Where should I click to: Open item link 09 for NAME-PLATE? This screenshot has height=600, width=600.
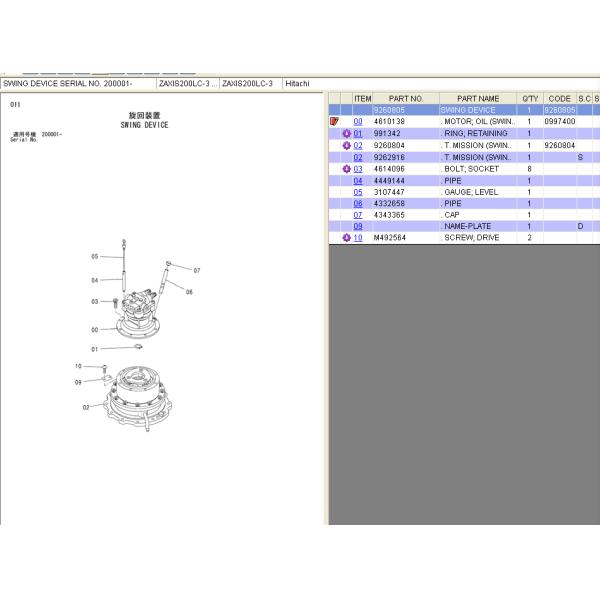(358, 227)
